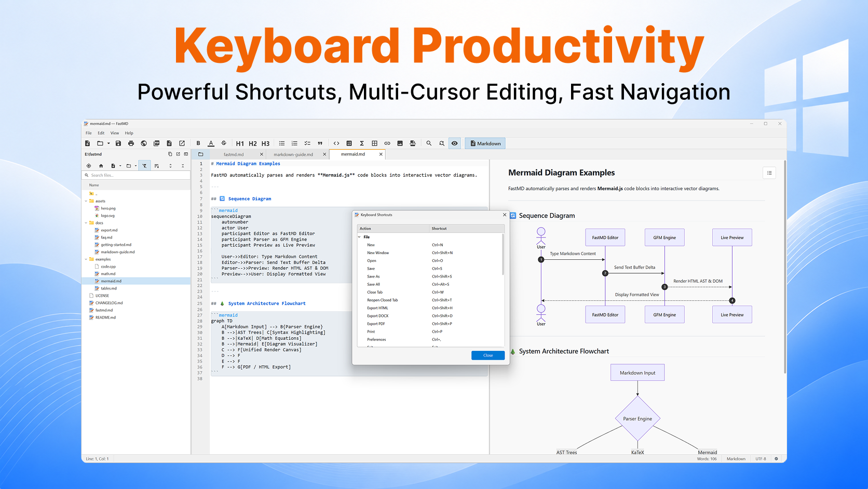Insert a numbered list
Viewport: 868px width, 489px height.
294,143
